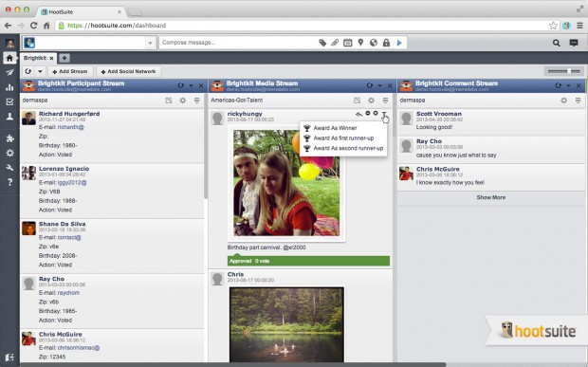Close the Brightkit tab

tap(52, 59)
